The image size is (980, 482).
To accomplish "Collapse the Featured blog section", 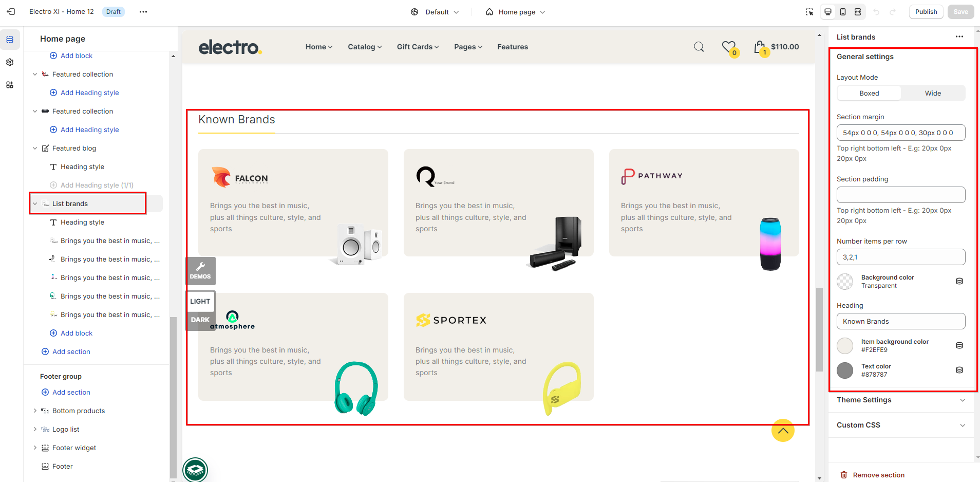I will click(x=35, y=148).
